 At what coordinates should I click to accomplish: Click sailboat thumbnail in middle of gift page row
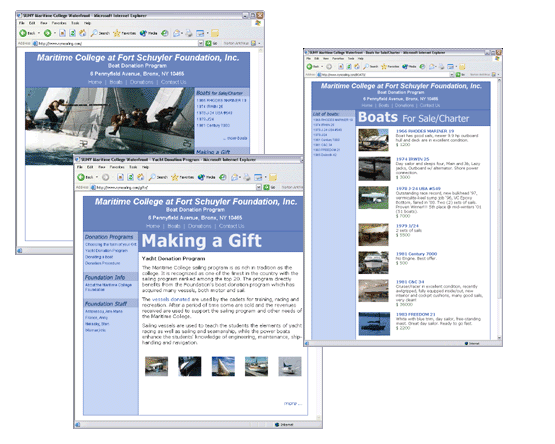point(223,366)
